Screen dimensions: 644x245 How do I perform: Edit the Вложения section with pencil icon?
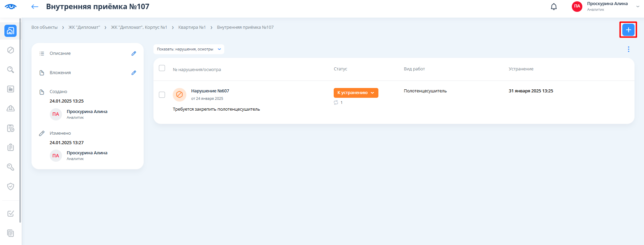pyautogui.click(x=134, y=73)
